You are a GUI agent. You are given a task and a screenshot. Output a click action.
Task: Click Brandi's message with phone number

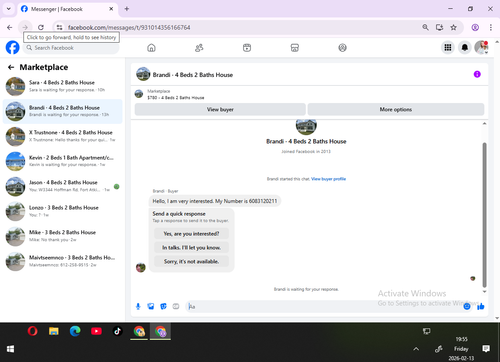(215, 201)
